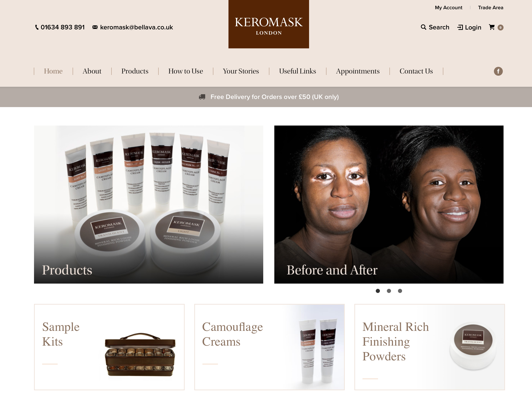Click the Search magnifier icon
Viewport: 532px width, 401px height.
point(423,27)
